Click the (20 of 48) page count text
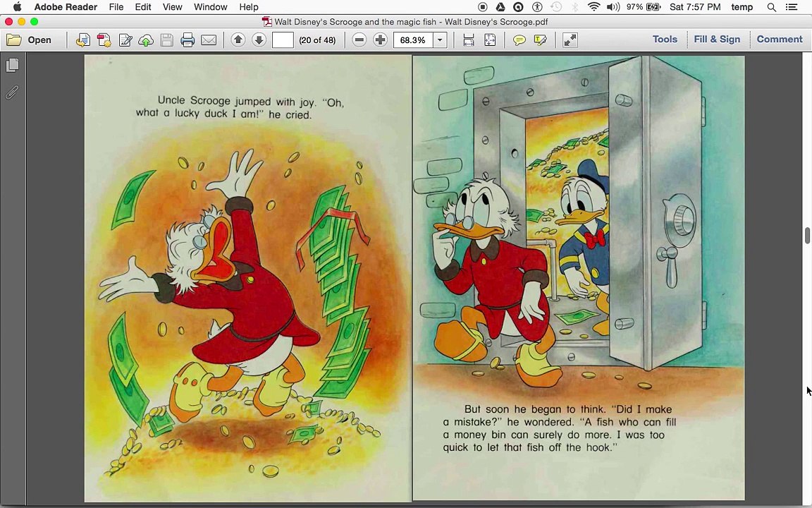Viewport: 812px width, 508px height. click(x=317, y=40)
